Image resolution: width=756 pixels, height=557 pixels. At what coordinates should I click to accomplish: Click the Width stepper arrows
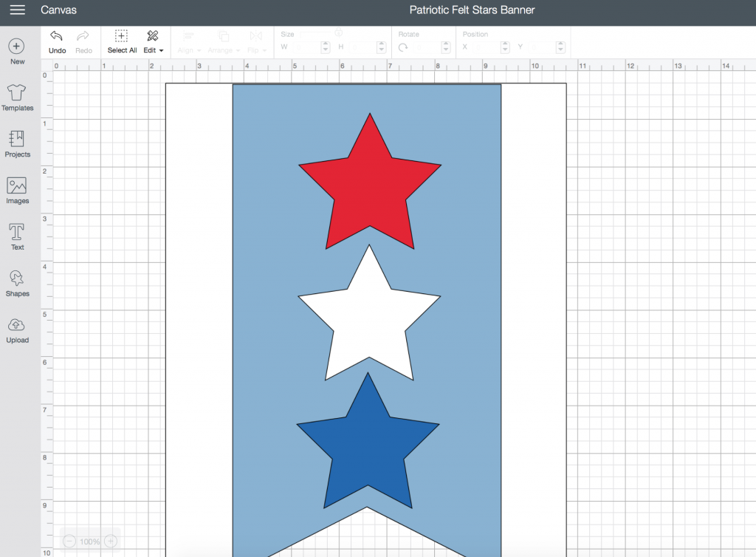[326, 47]
